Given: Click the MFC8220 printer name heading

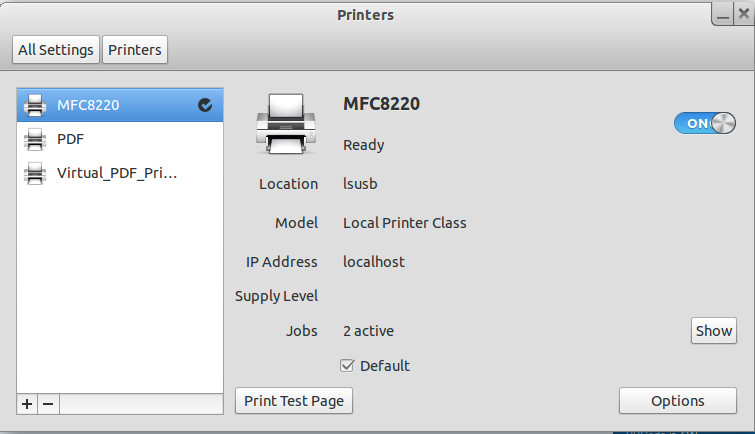Looking at the screenshot, I should pos(381,104).
